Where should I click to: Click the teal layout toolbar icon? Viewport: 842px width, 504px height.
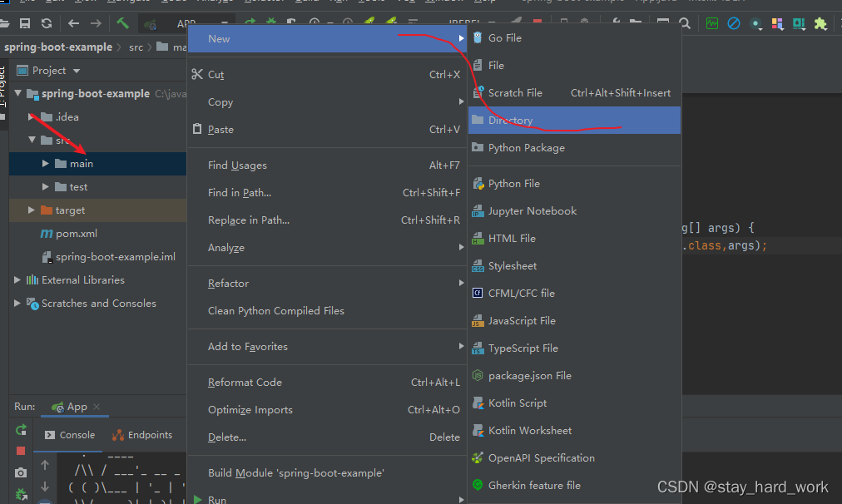[799, 24]
